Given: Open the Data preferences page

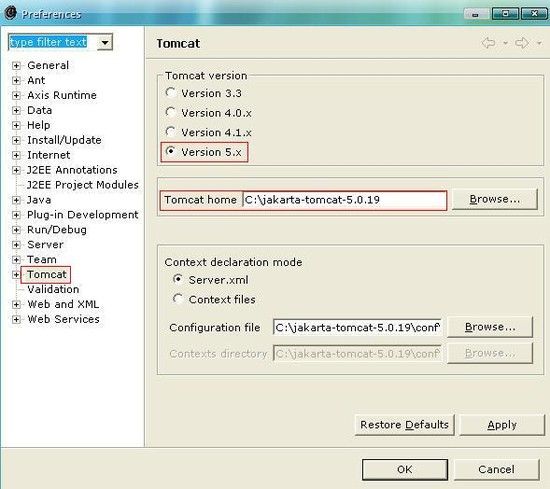Looking at the screenshot, I should [x=40, y=110].
